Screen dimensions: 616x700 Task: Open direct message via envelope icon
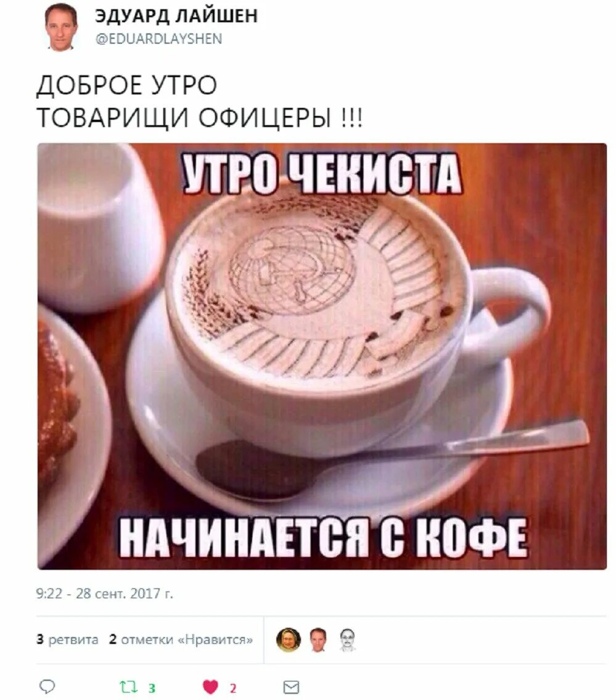[291, 687]
